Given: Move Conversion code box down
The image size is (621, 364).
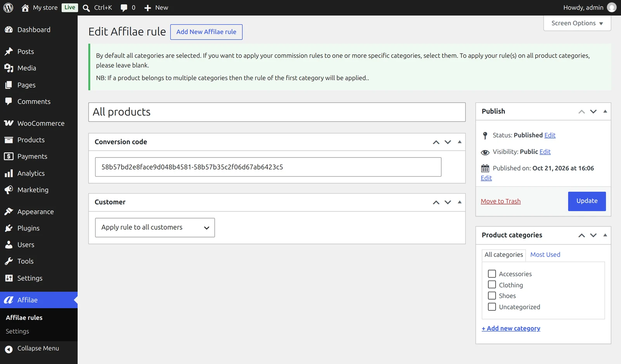Looking at the screenshot, I should (x=448, y=142).
